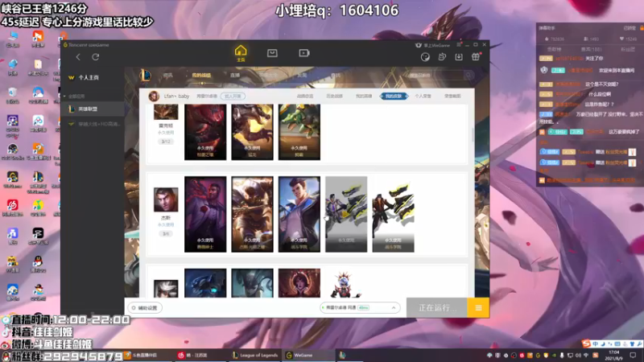Open the second Jayce golden armor skin

[x=252, y=214]
